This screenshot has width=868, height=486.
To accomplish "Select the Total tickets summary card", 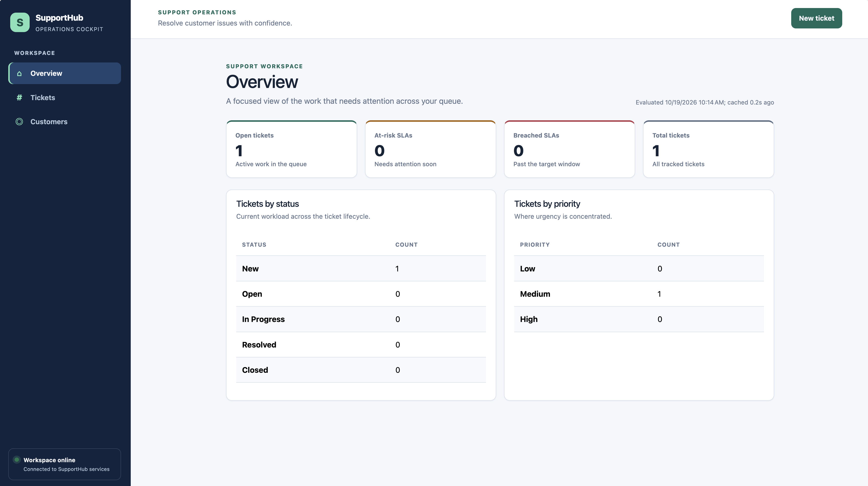I will [x=708, y=149].
